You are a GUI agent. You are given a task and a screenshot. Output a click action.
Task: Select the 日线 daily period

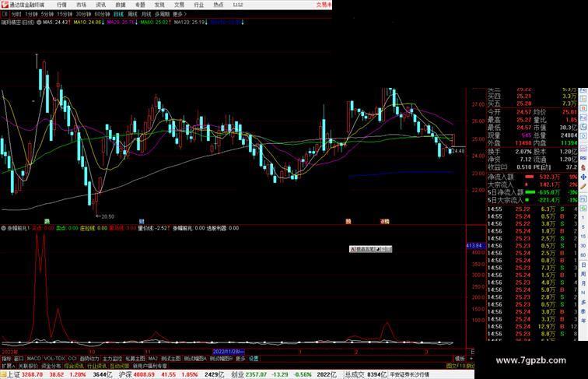[118, 14]
